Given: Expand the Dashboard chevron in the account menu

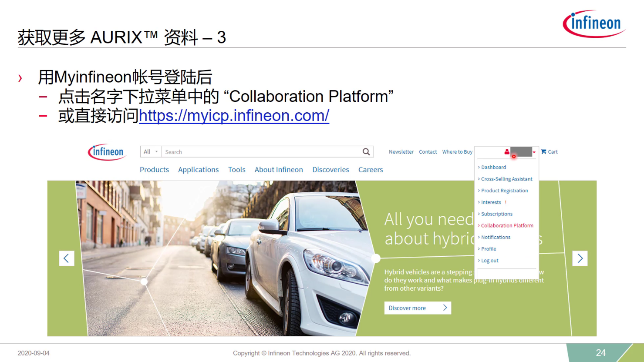Looking at the screenshot, I should pos(479,167).
